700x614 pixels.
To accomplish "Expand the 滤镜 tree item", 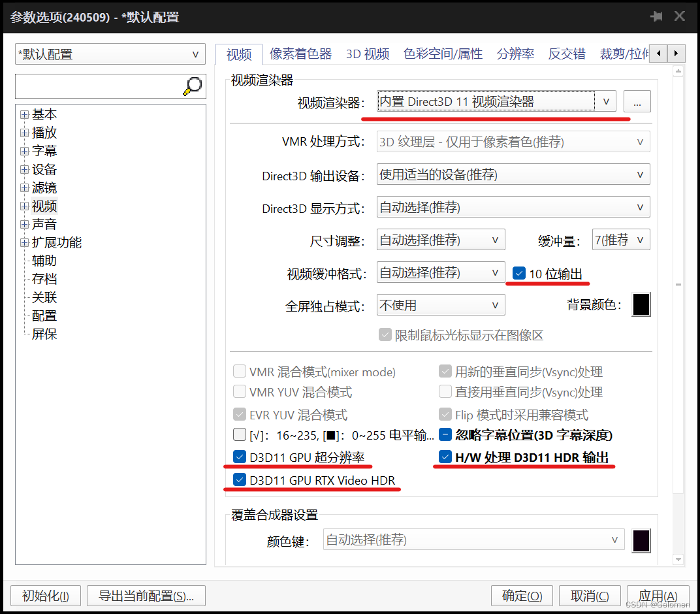I will tap(24, 187).
